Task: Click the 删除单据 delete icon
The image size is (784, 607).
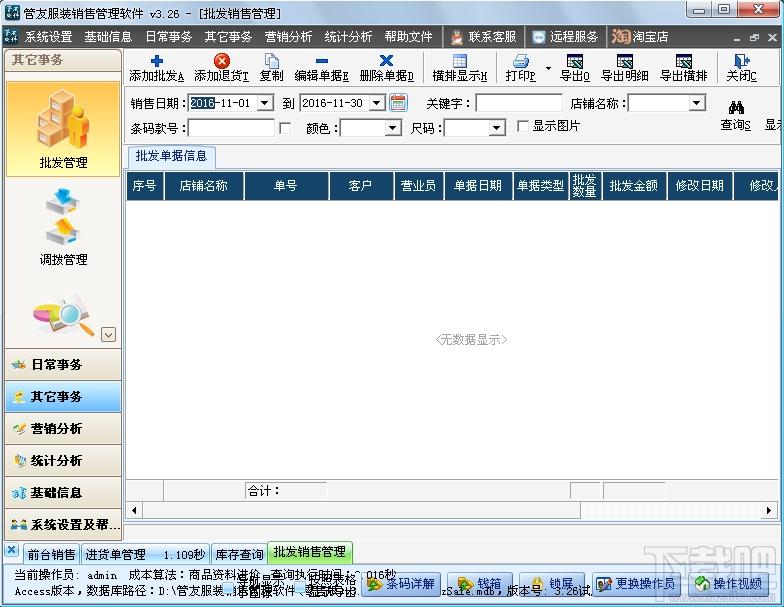Action: coord(386,61)
